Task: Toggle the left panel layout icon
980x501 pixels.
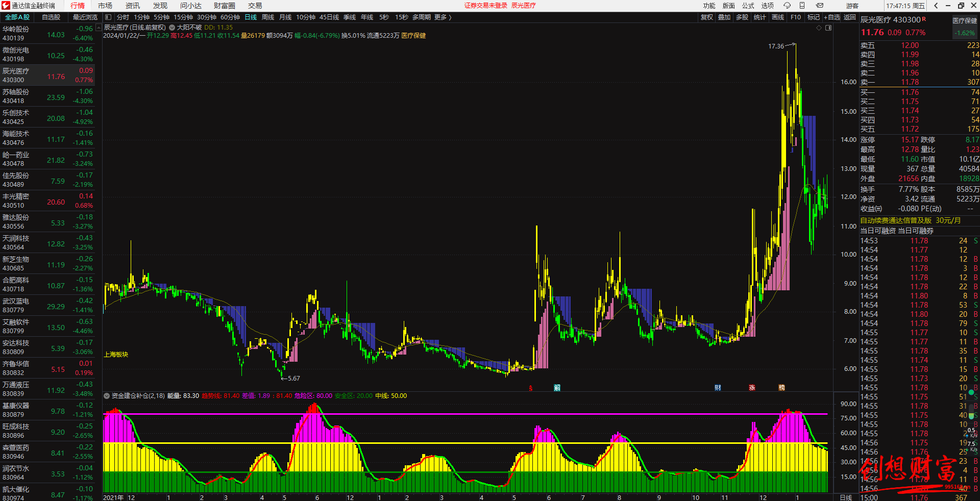Action: click(x=108, y=17)
